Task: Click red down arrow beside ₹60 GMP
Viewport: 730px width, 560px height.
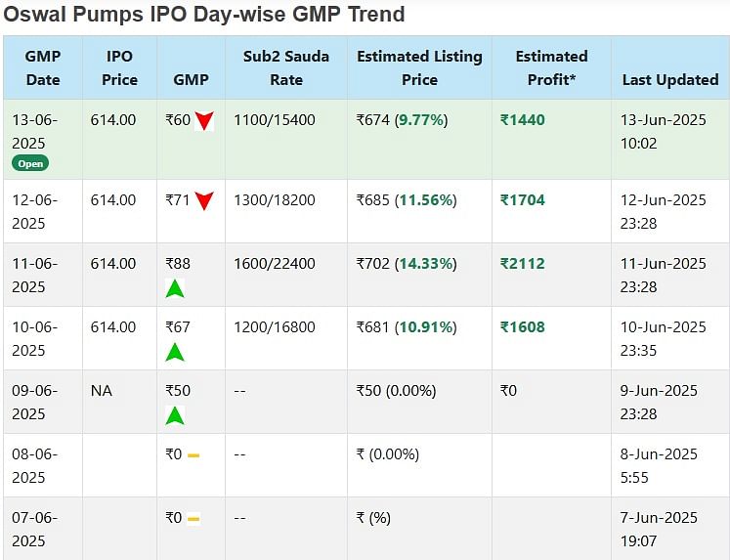Action: click(x=204, y=121)
